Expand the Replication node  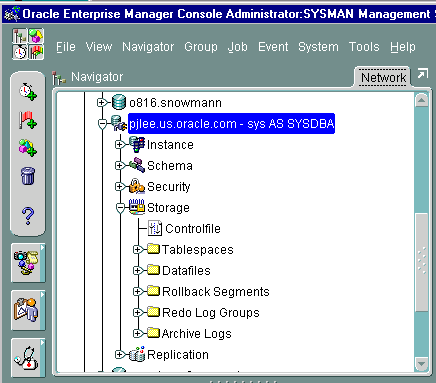click(x=119, y=355)
